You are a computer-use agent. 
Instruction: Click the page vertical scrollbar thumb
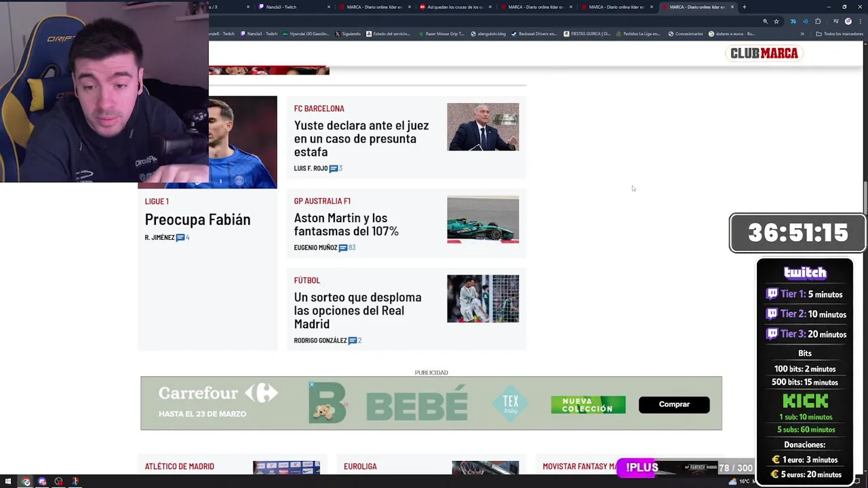click(x=865, y=197)
